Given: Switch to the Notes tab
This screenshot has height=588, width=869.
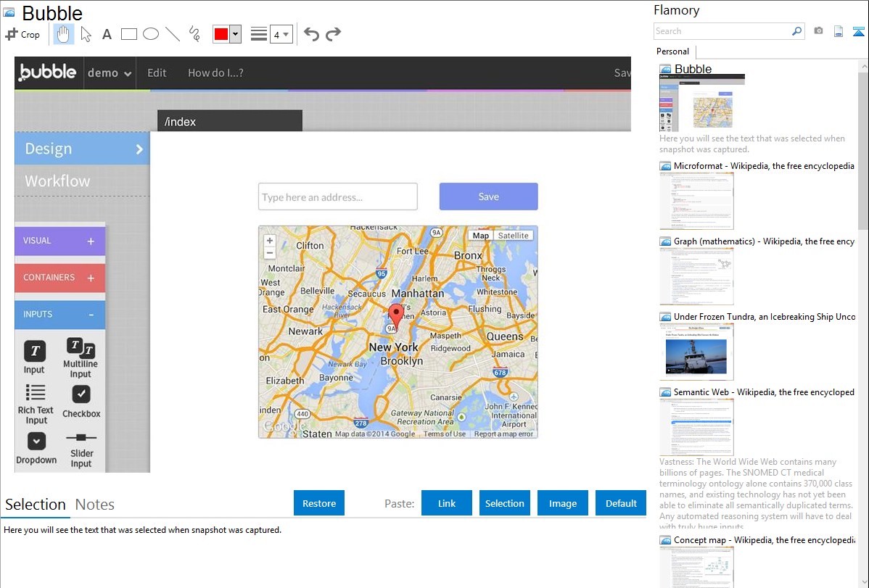Looking at the screenshot, I should coord(94,505).
